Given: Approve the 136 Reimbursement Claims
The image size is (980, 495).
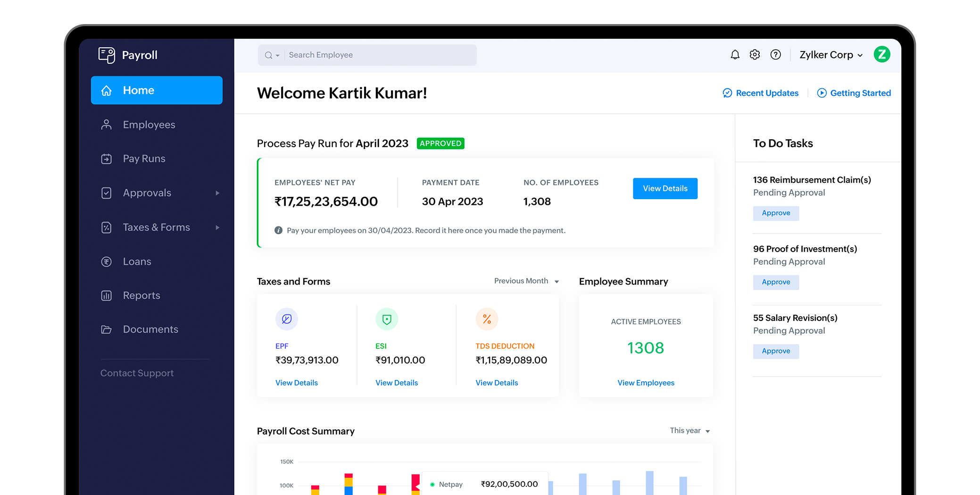Looking at the screenshot, I should tap(776, 213).
